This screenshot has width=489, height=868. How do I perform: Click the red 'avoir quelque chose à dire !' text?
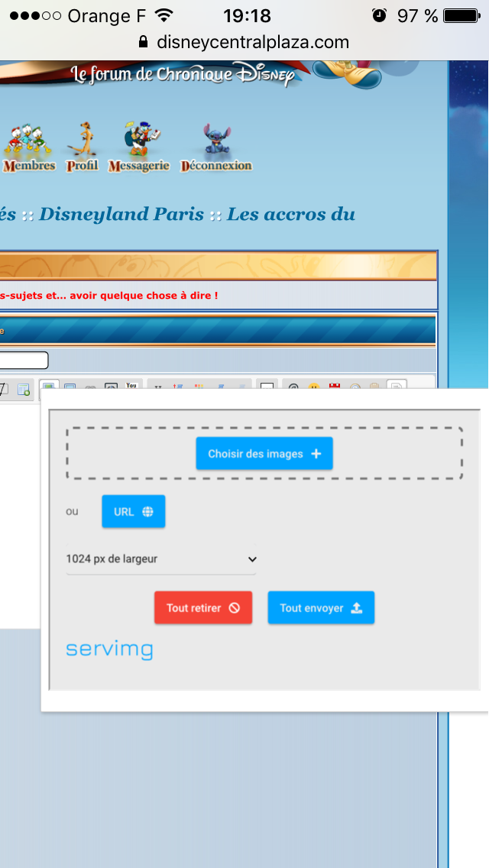point(144,296)
